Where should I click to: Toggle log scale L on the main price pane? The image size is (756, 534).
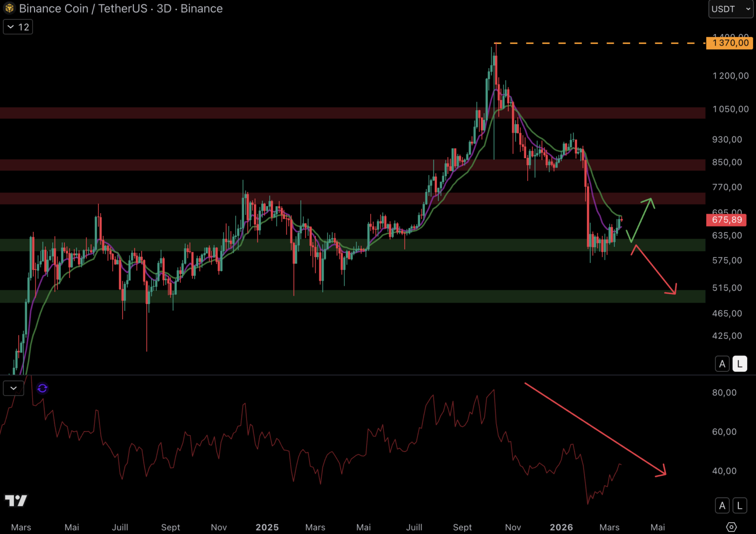point(739,364)
